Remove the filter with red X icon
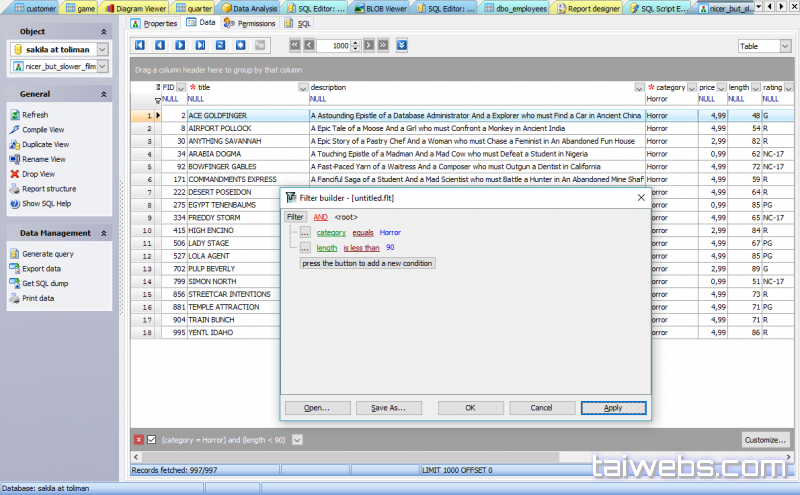Viewport: 800px width, 495px height. point(138,439)
